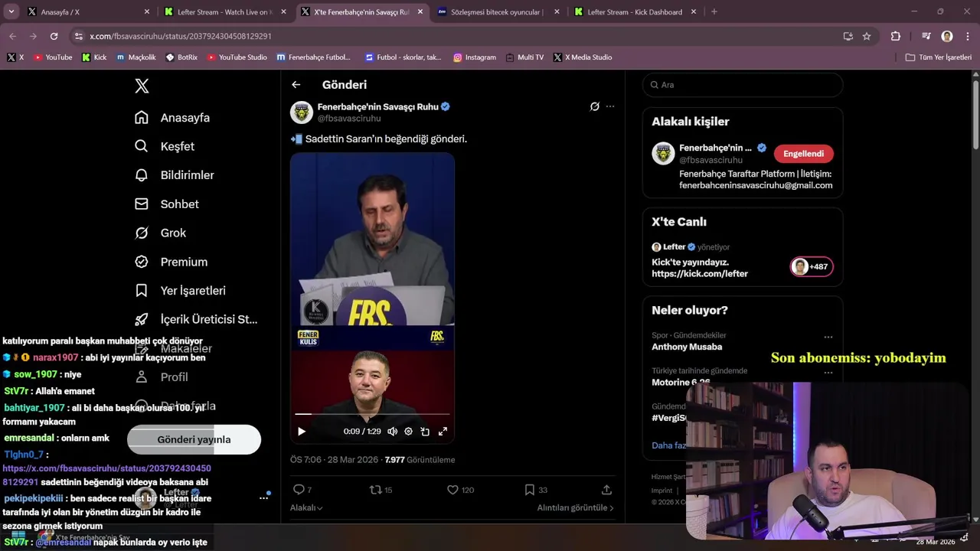Image resolution: width=980 pixels, height=551 pixels.
Task: Open Tüm Yer İşaretleri folder
Action: pyautogui.click(x=938, y=57)
